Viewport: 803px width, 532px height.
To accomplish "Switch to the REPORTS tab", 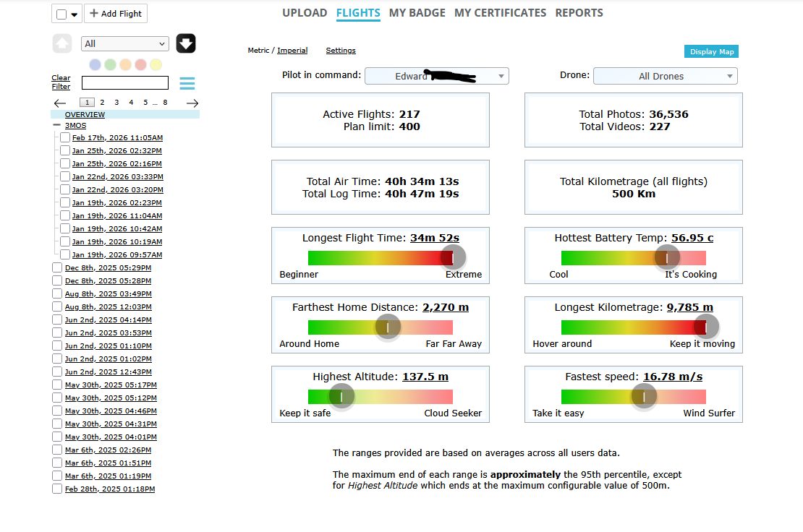I will pos(579,13).
